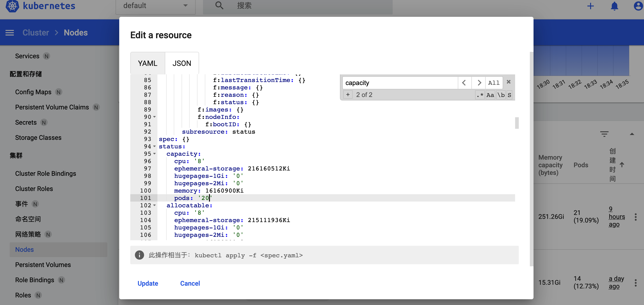Toggle replace mode with plus button
The image size is (644, 305).
348,95
